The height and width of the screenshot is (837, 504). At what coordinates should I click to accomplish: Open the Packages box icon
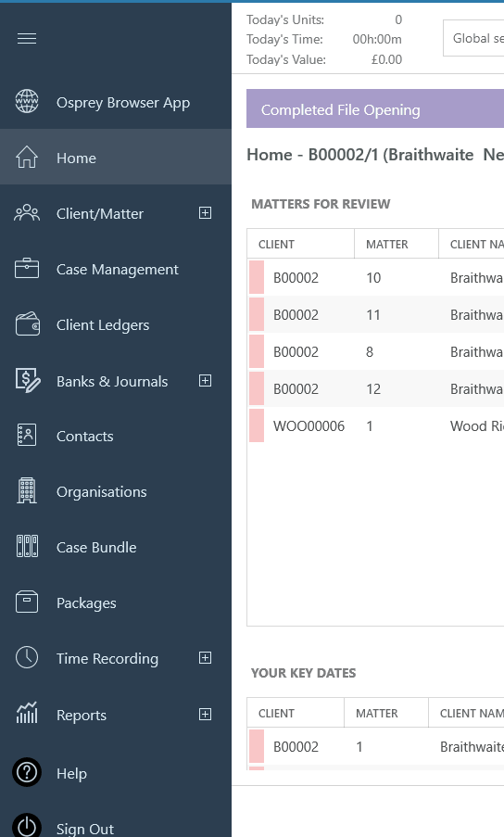tap(27, 602)
